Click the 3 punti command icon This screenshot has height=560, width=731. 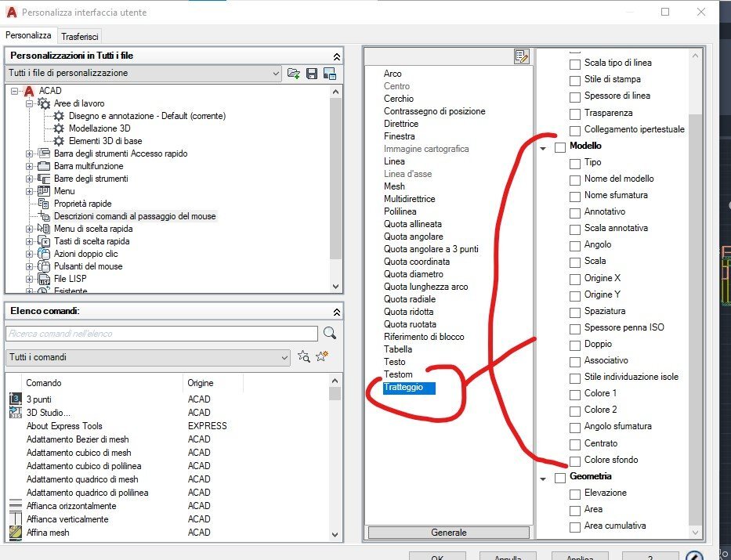pos(16,399)
